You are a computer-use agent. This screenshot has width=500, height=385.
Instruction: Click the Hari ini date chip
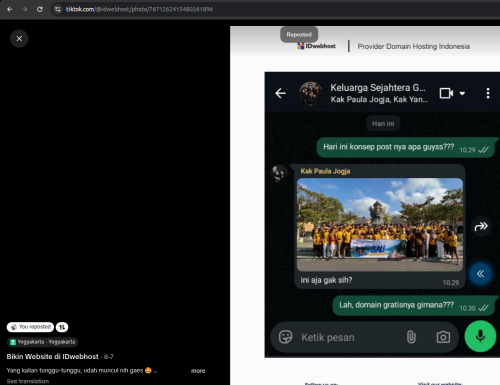coord(383,124)
